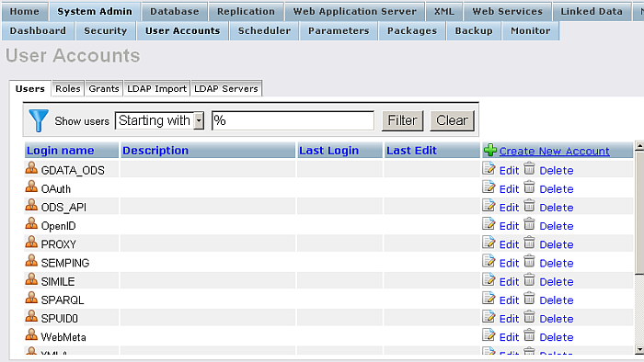644x362 pixels.
Task: Click the user icon beside OAuth
Action: (31, 187)
